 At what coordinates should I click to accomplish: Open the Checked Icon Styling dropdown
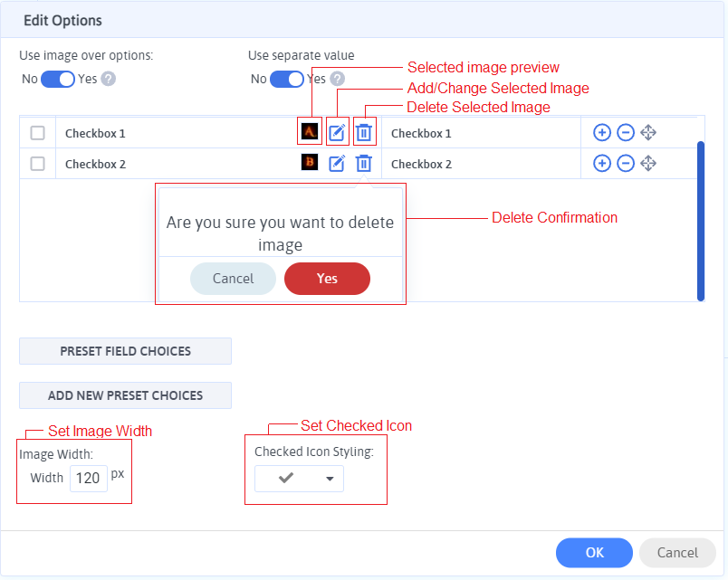pyautogui.click(x=299, y=479)
